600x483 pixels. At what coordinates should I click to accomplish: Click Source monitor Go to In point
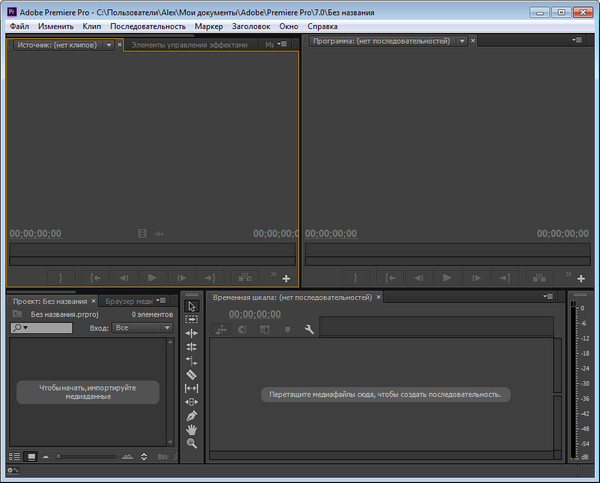click(x=95, y=277)
